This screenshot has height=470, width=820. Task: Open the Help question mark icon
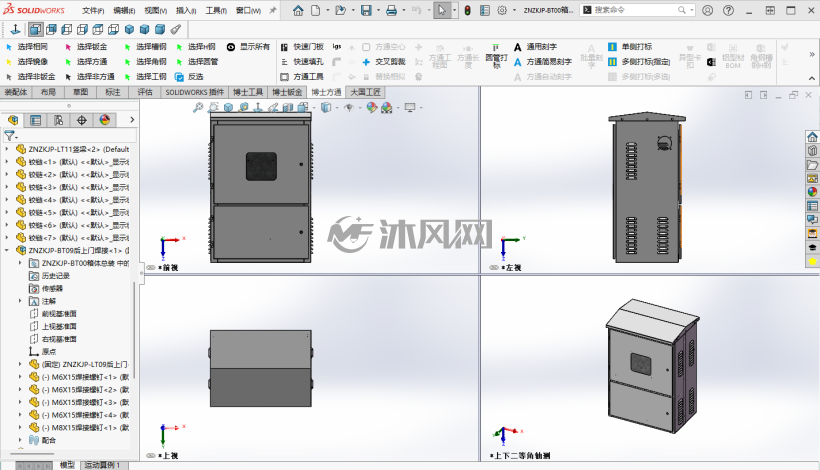(728, 10)
